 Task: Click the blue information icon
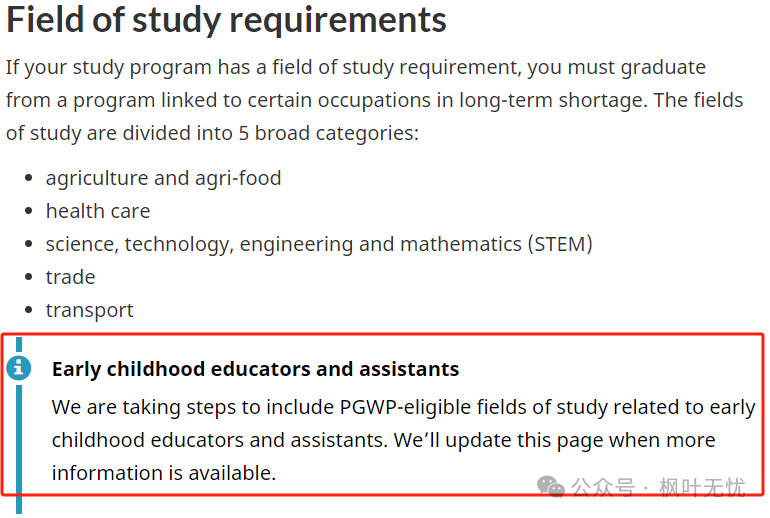click(x=19, y=368)
